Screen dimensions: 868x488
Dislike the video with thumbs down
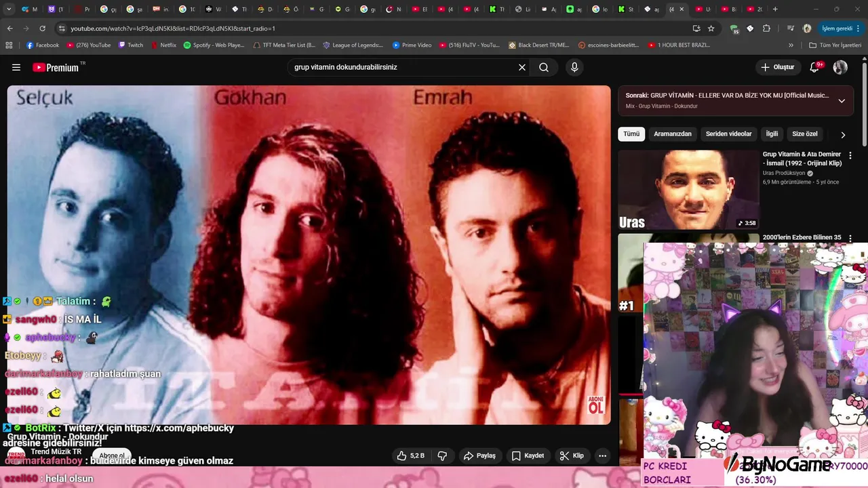pos(442,455)
